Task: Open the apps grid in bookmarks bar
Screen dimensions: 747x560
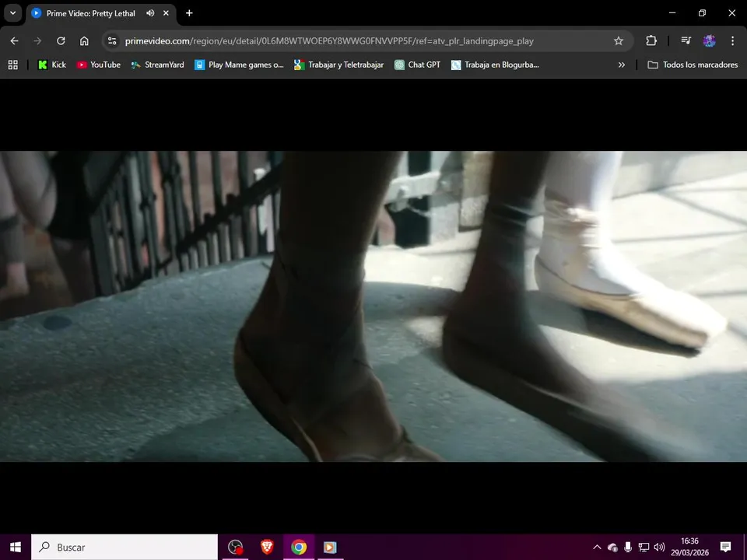Action: point(13,65)
